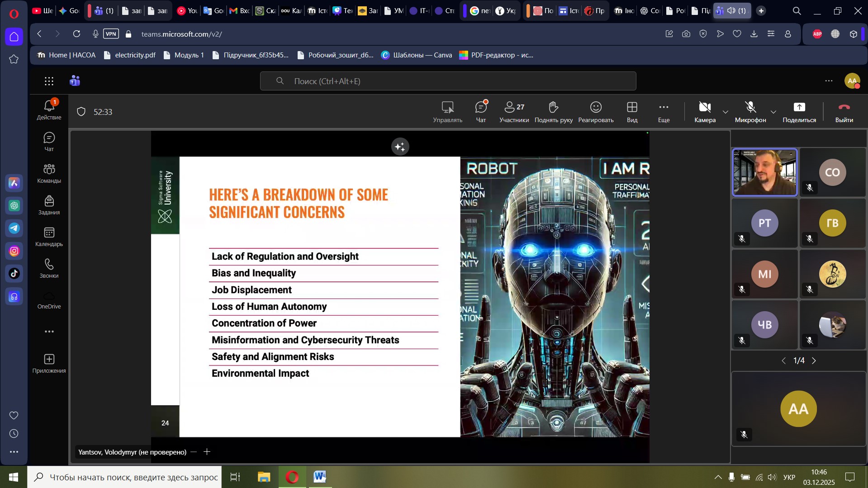Click the Teams search field
The height and width of the screenshot is (488, 868).
click(x=448, y=81)
